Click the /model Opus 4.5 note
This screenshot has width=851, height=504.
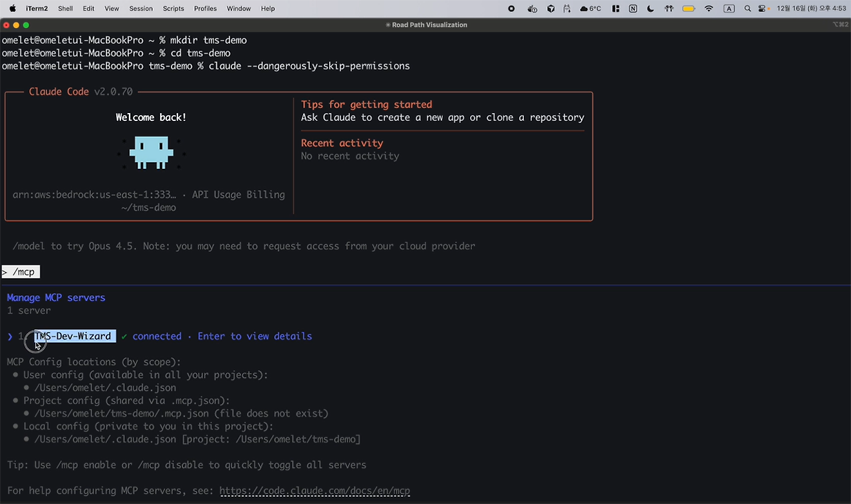point(244,246)
